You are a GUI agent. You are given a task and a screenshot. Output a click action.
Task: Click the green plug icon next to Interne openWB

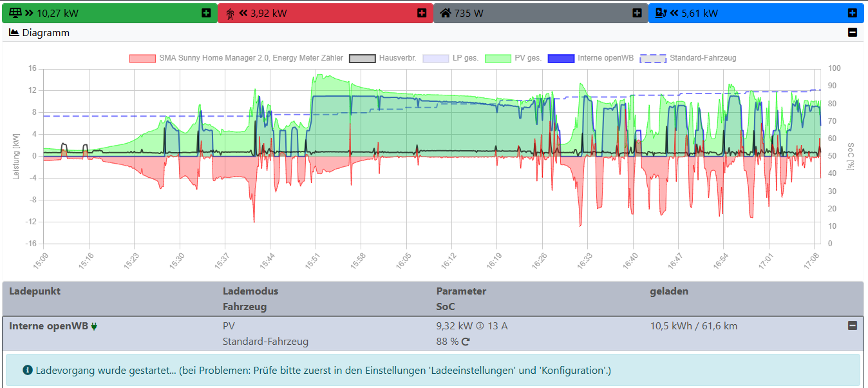coord(94,326)
